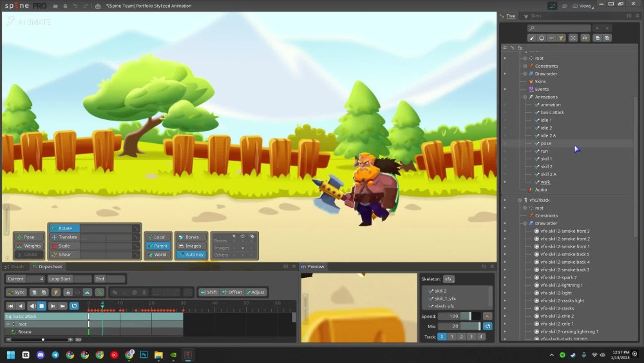Select the Translate tool
The image size is (644, 363).
pos(64,237)
